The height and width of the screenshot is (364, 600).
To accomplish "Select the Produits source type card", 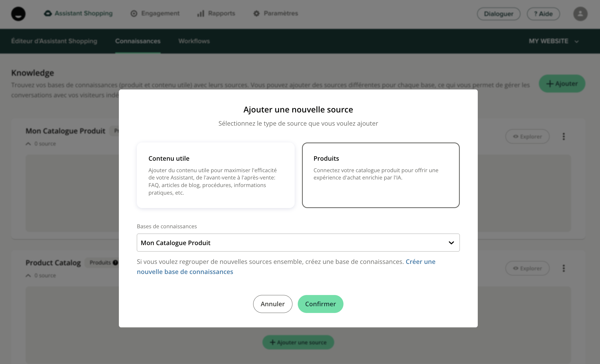I will [x=380, y=175].
